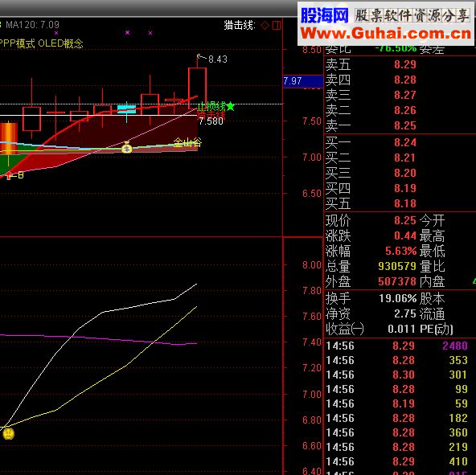The height and width of the screenshot is (475, 476).
Task: Select the trade row with volume 219
Action: coord(400,447)
